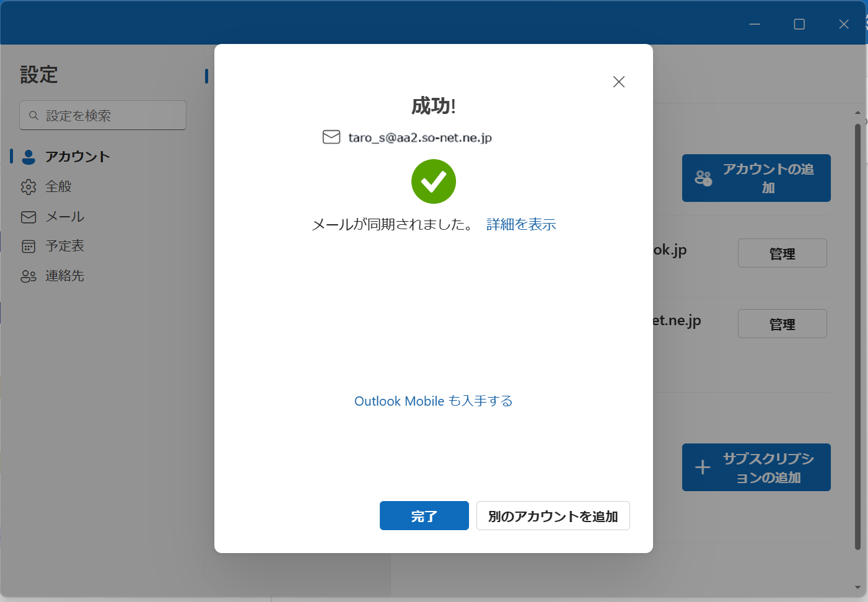Click the magnifier icon in settings search
Screen dimensions: 868x602
pos(33,116)
